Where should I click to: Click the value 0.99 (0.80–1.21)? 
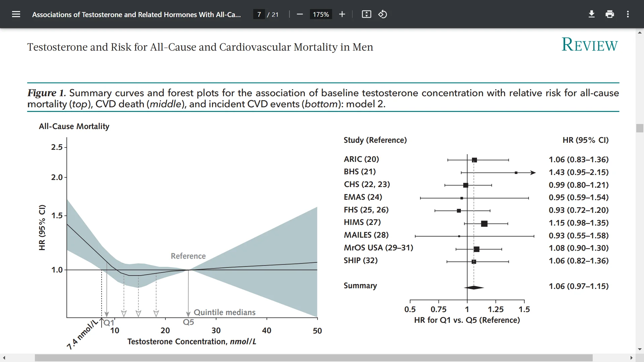579,185
